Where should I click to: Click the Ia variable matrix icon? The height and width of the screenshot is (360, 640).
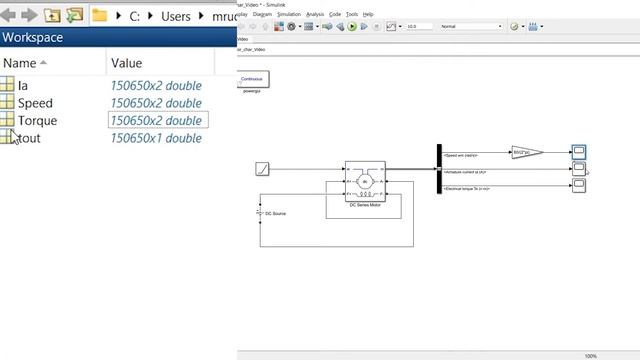[x=7, y=84]
